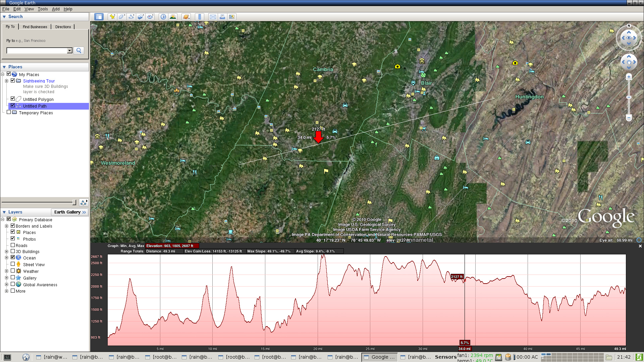
Task: Select the add path tool
Action: (x=131, y=17)
